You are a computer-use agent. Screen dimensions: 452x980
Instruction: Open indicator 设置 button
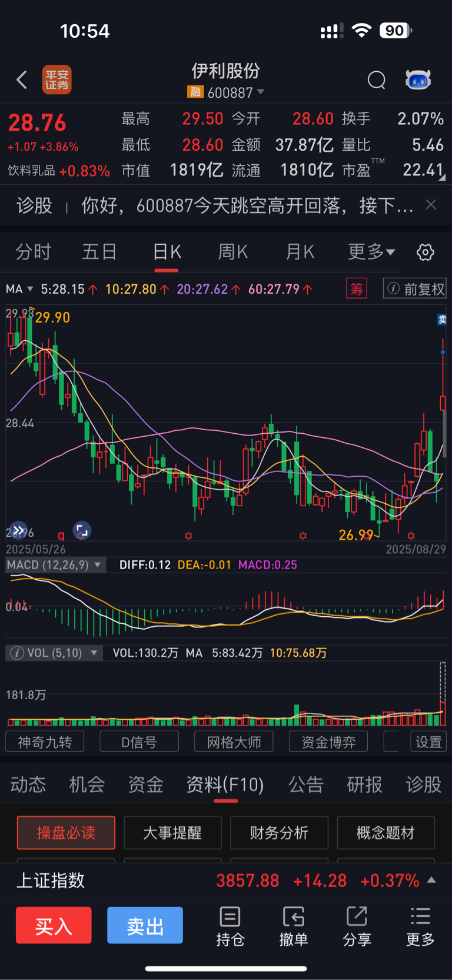click(x=428, y=742)
